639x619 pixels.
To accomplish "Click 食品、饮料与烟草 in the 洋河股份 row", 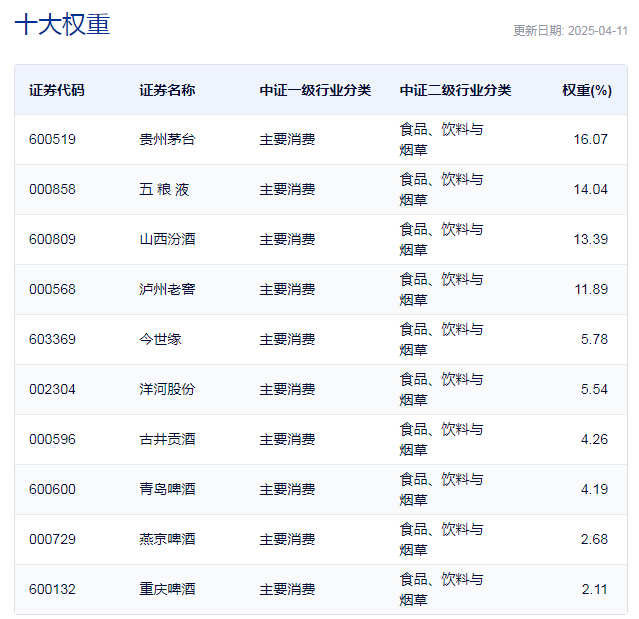I will coord(441,390).
